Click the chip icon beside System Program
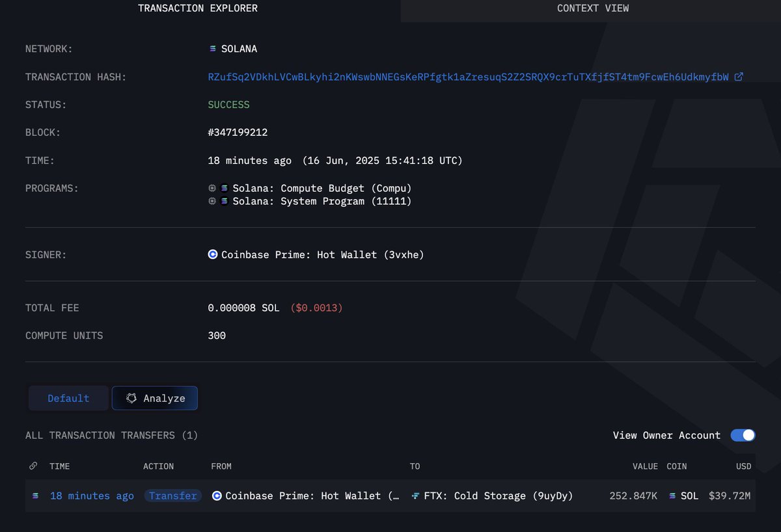This screenshot has width=781, height=532. click(212, 202)
